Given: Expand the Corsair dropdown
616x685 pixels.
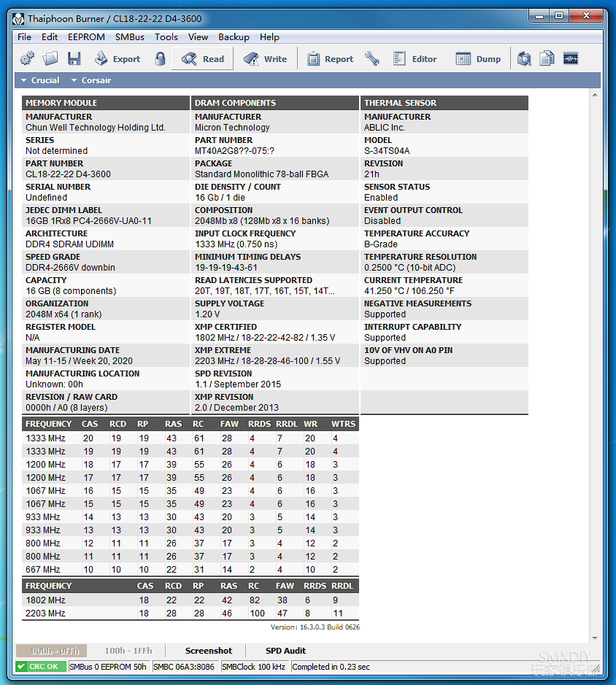Looking at the screenshot, I should tap(91, 80).
